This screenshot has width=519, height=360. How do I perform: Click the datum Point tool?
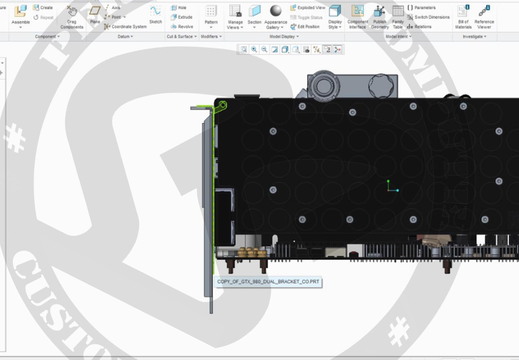pyautogui.click(x=112, y=17)
